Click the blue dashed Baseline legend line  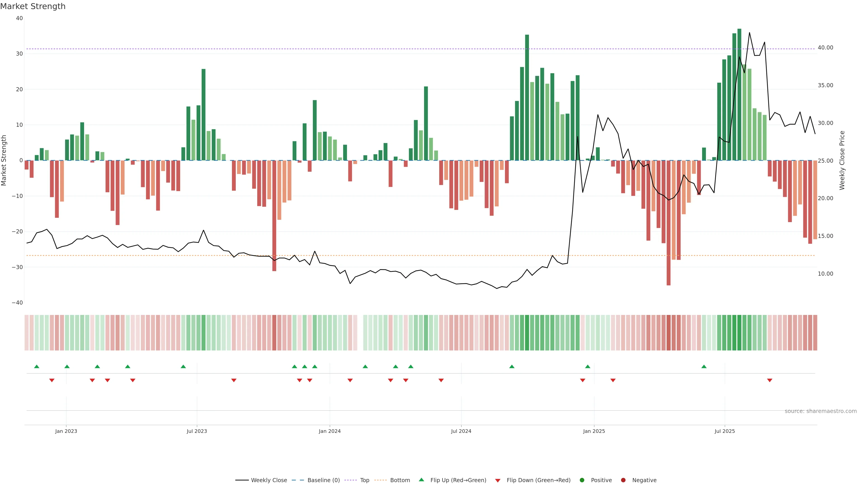[297, 480]
